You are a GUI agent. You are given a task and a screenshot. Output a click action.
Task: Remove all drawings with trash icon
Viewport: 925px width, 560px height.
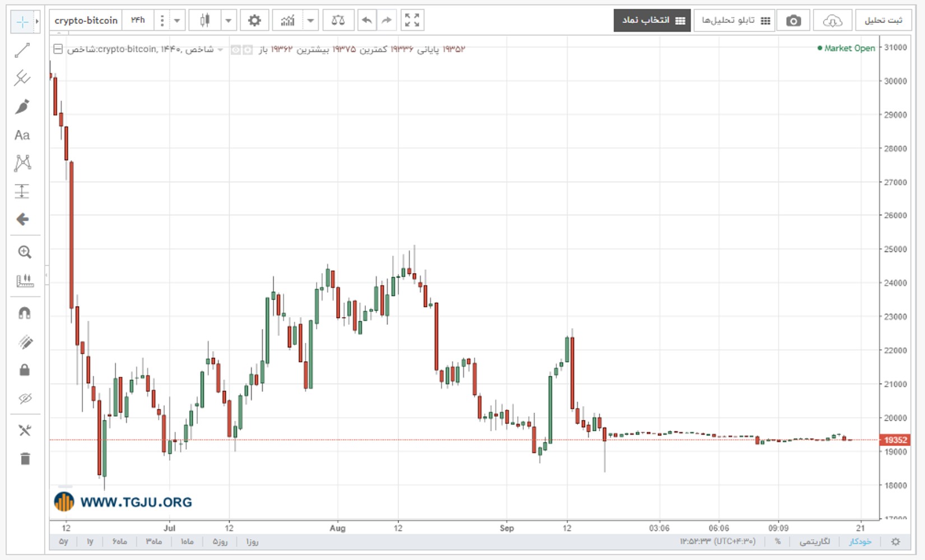[x=25, y=459]
